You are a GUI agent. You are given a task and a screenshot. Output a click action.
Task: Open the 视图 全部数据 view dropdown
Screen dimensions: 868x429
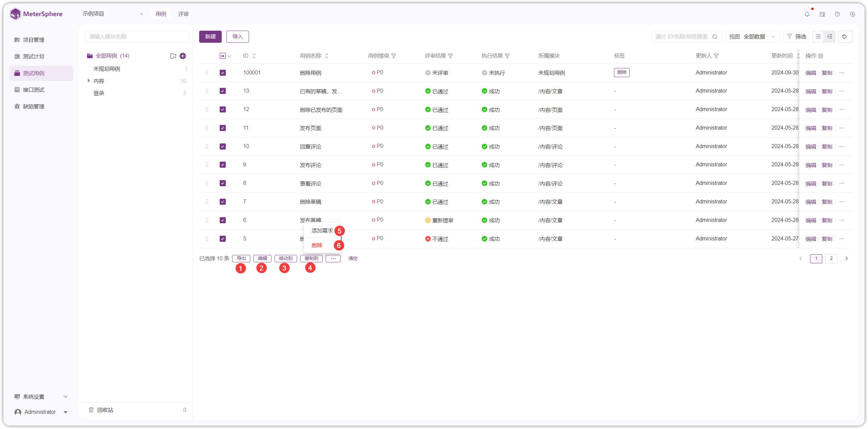pyautogui.click(x=752, y=36)
